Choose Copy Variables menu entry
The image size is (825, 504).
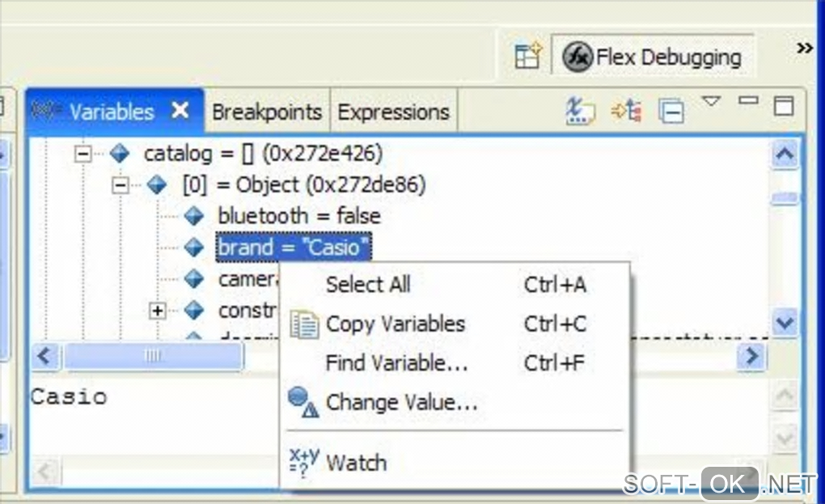395,324
